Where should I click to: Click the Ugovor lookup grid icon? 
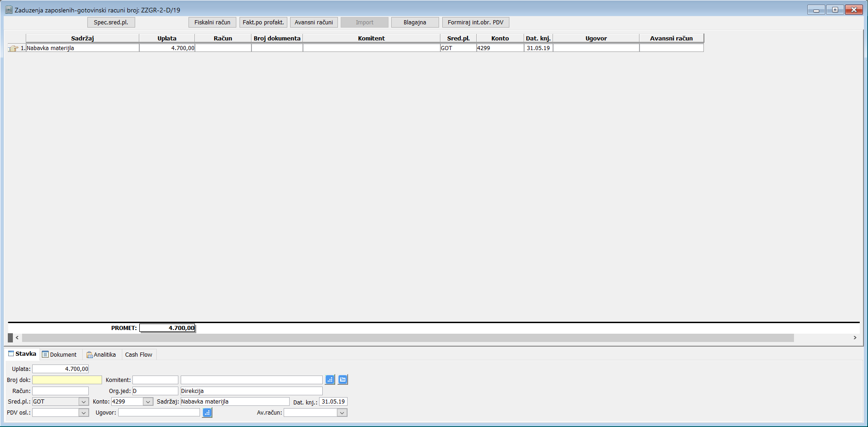click(207, 413)
